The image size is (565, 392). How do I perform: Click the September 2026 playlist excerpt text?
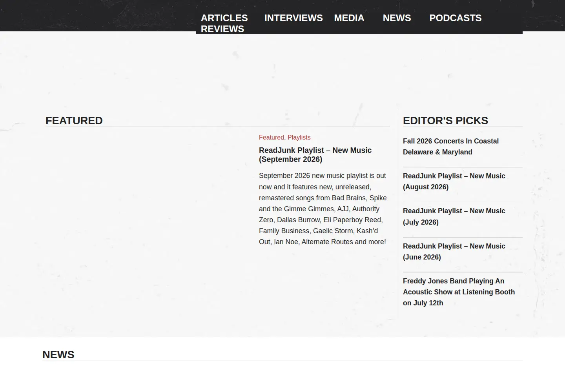(323, 209)
